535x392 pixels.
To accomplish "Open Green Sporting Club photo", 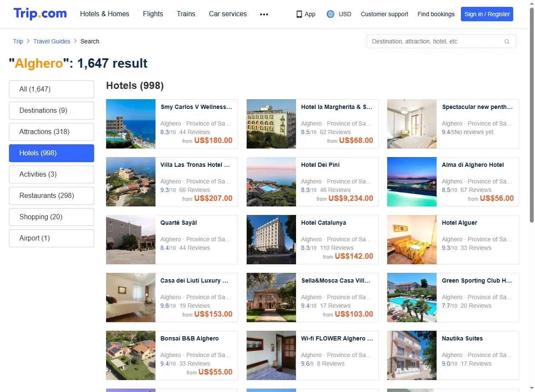I will (x=412, y=298).
